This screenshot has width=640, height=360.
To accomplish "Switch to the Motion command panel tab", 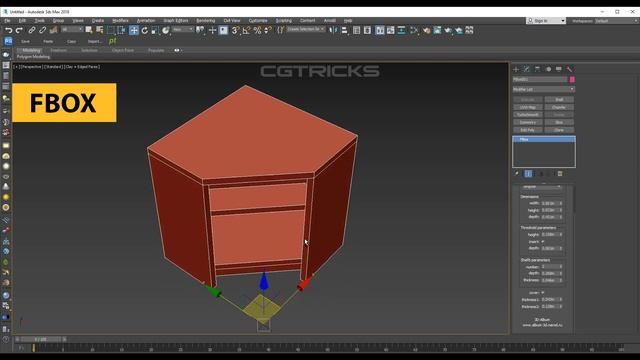I will point(548,69).
